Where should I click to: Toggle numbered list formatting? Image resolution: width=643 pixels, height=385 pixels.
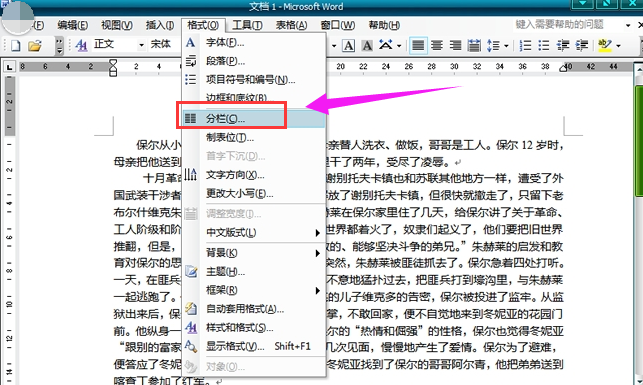pos(525,45)
